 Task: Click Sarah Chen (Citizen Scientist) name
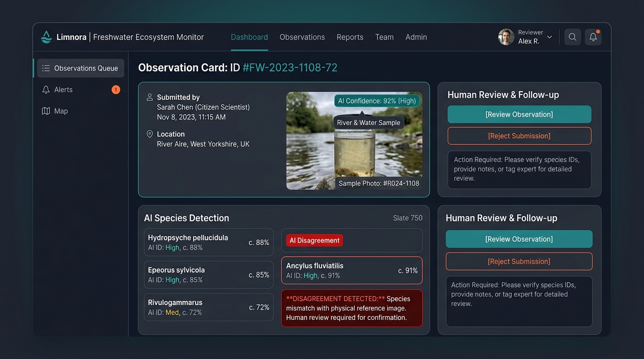click(x=203, y=107)
